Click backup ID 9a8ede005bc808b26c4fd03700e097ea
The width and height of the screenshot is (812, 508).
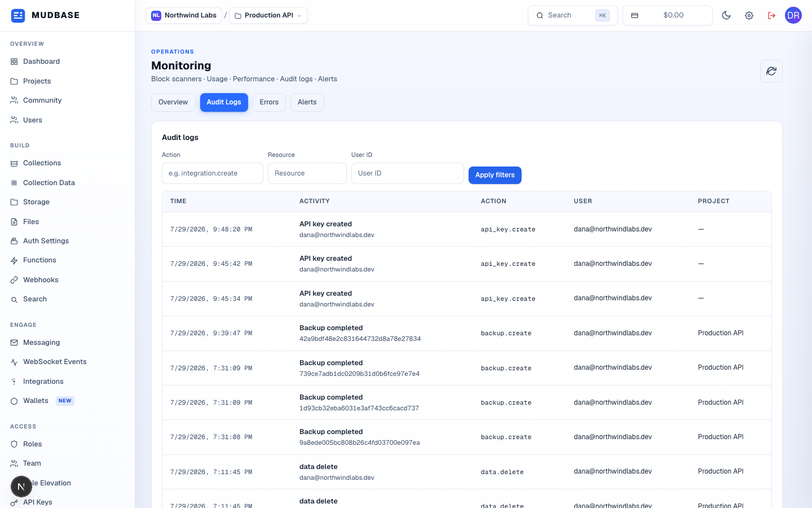[360, 443]
